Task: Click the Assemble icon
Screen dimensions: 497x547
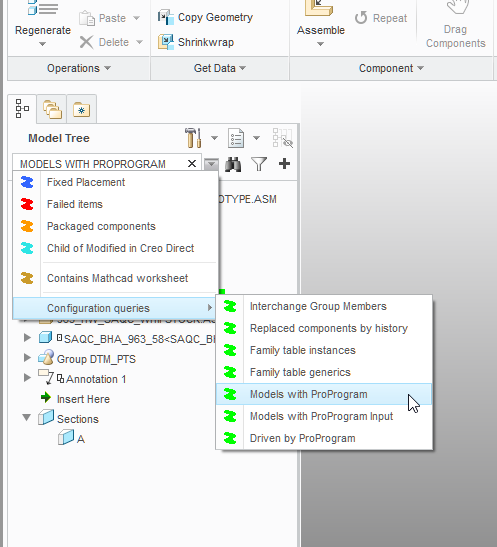Action: click(x=319, y=8)
